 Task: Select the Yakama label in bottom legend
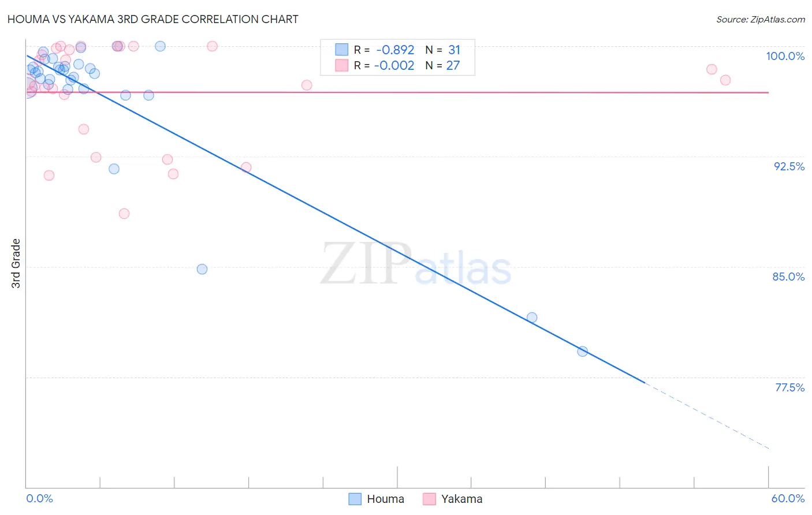(461, 499)
